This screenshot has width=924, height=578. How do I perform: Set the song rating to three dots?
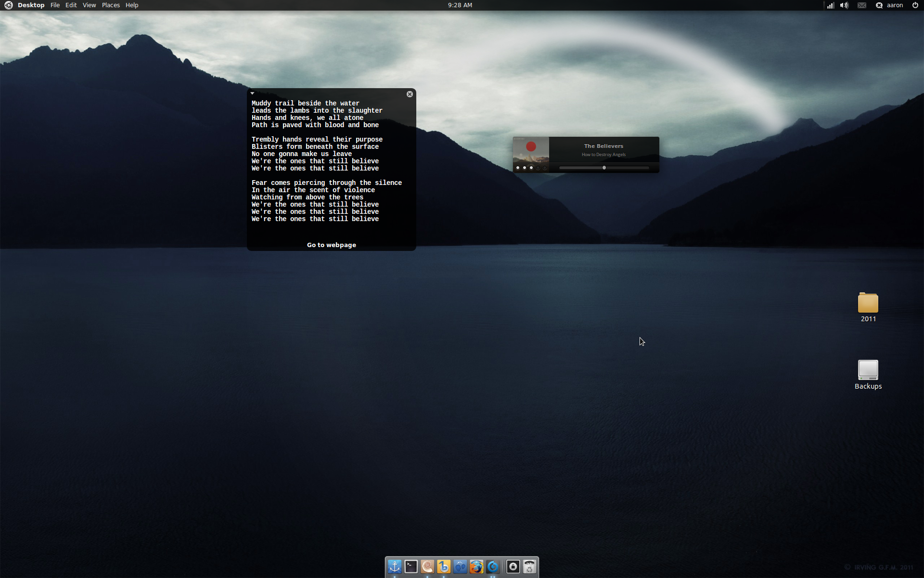click(x=531, y=168)
